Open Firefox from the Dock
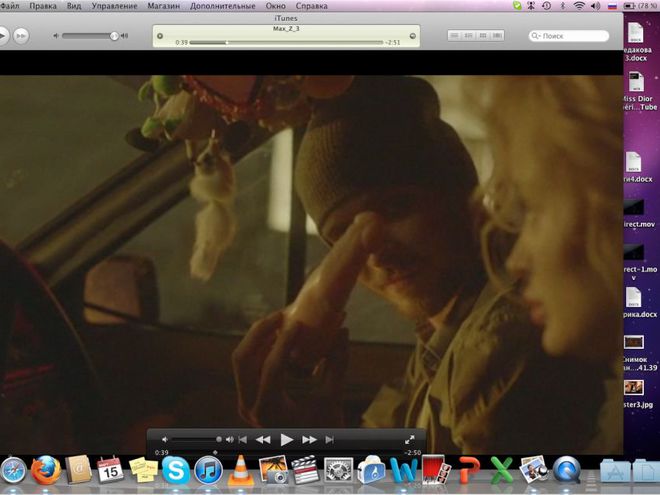The width and height of the screenshot is (660, 495). pyautogui.click(x=45, y=470)
